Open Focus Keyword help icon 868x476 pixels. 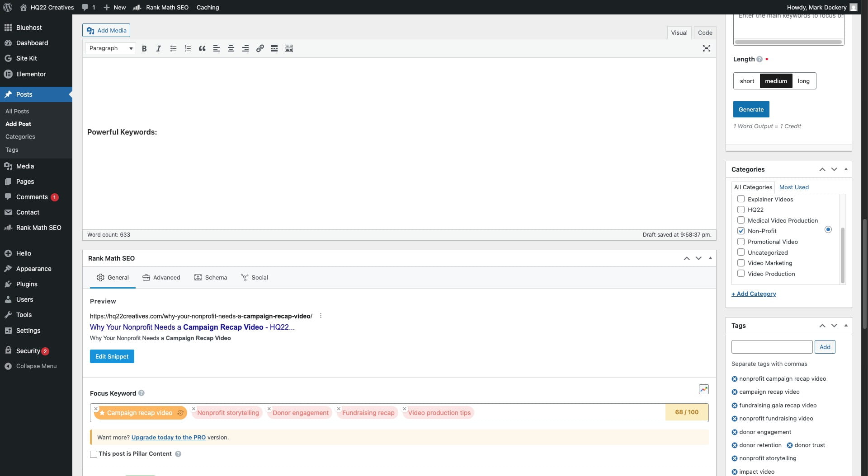(x=142, y=393)
